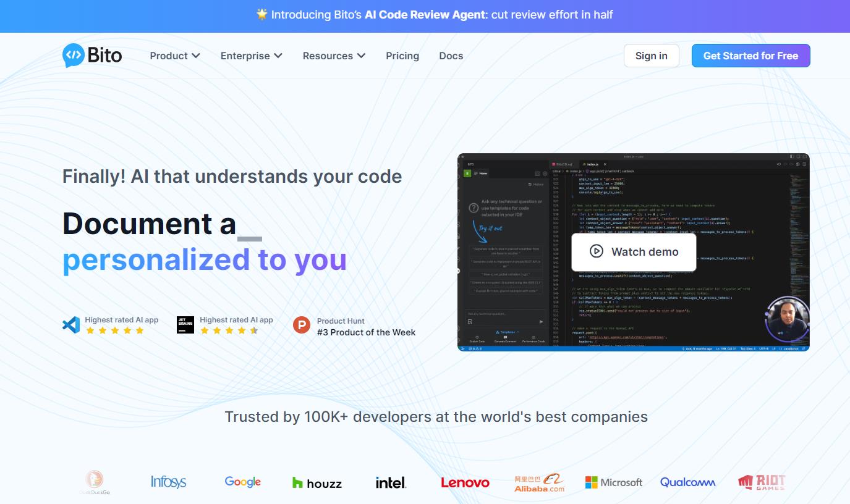Click the Houzz logo
The width and height of the screenshot is (850, 504).
click(x=317, y=483)
